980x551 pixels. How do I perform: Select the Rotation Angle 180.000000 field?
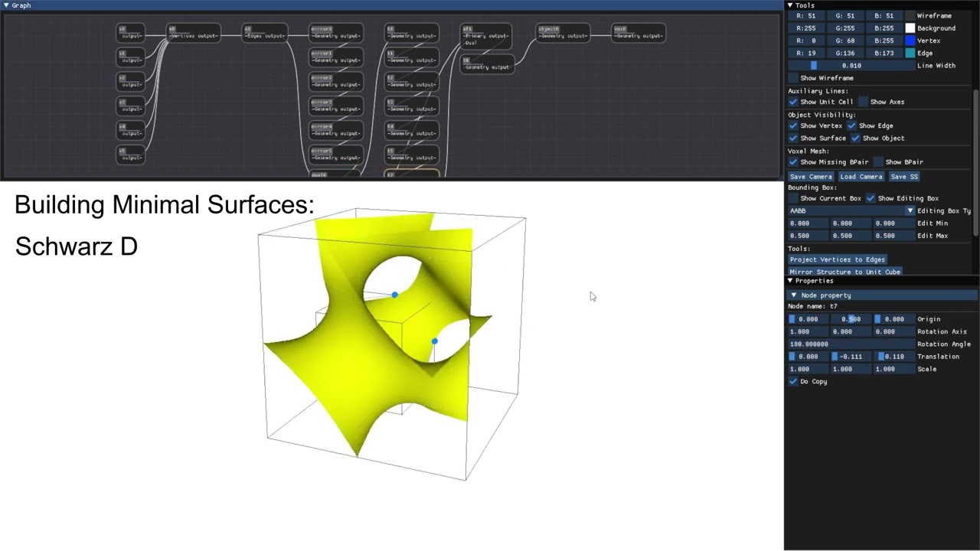(851, 344)
